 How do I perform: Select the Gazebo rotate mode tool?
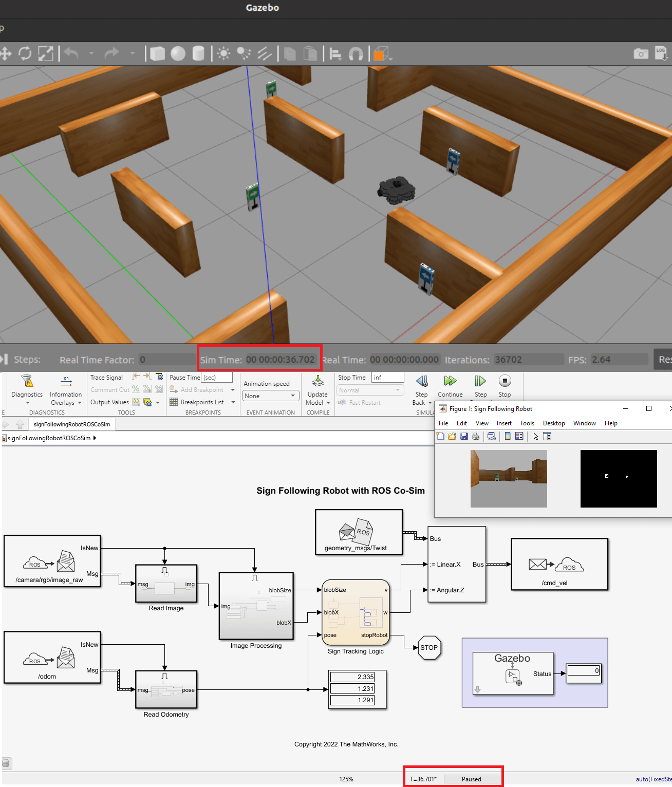pyautogui.click(x=25, y=53)
